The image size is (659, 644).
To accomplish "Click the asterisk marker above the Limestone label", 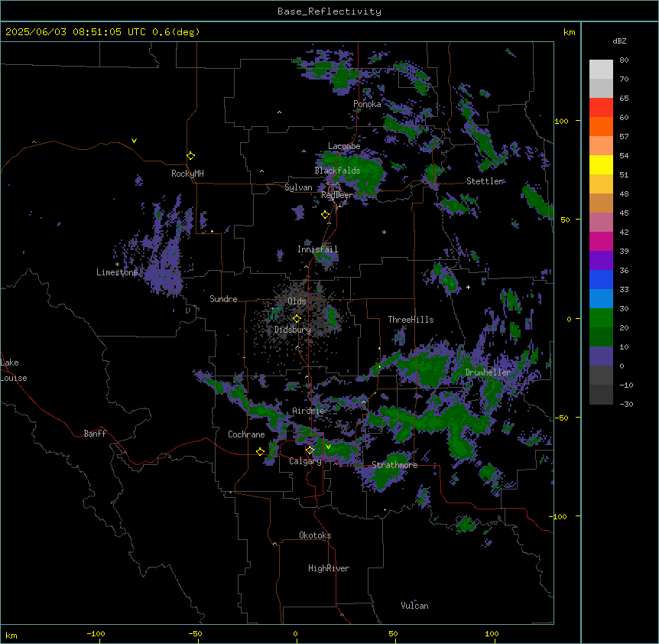I will [117, 265].
